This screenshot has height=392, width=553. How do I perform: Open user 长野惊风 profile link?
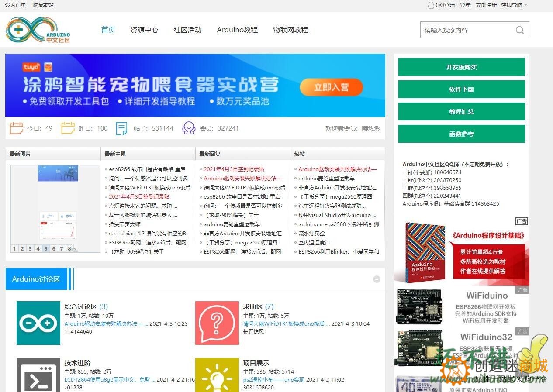point(254,331)
